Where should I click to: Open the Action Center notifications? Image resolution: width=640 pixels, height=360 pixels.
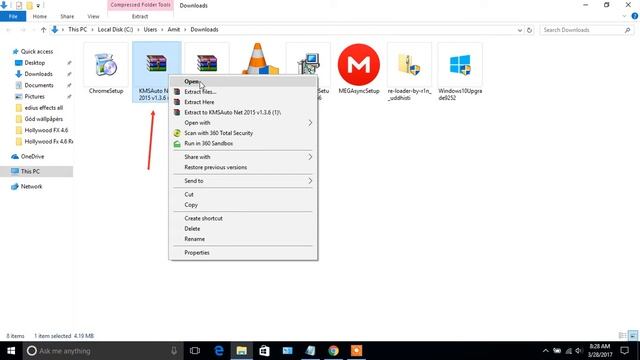pyautogui.click(x=624, y=351)
